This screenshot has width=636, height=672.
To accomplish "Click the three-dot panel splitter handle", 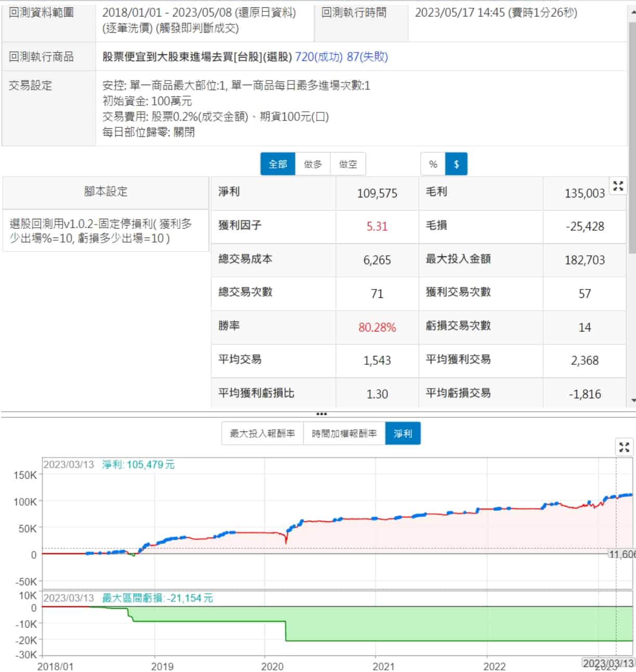I will [x=321, y=414].
